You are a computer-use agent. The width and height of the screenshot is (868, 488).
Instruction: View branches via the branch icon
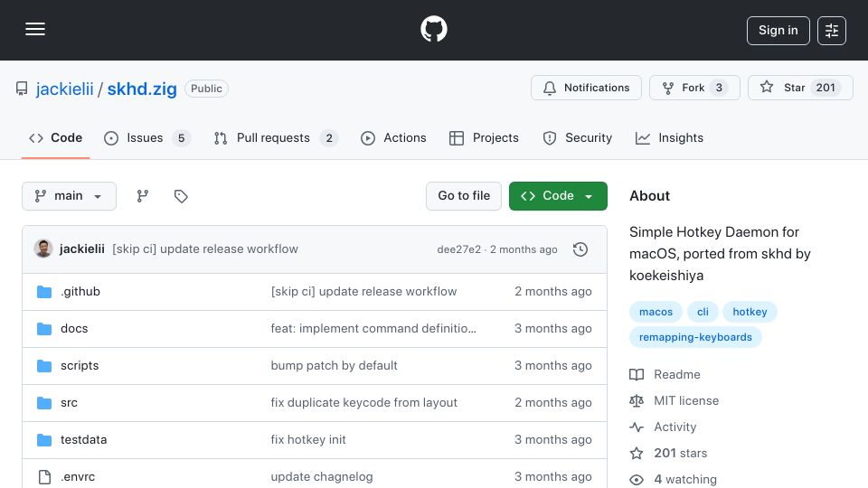pyautogui.click(x=143, y=196)
